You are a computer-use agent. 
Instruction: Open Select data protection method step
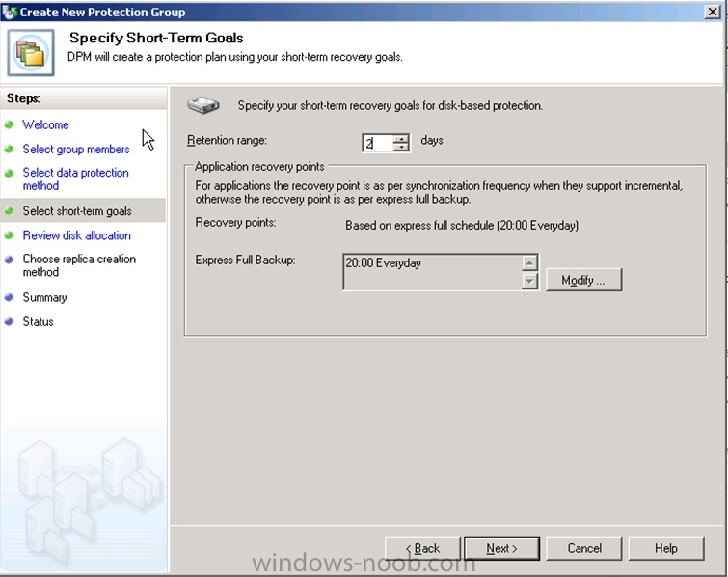tap(75, 179)
